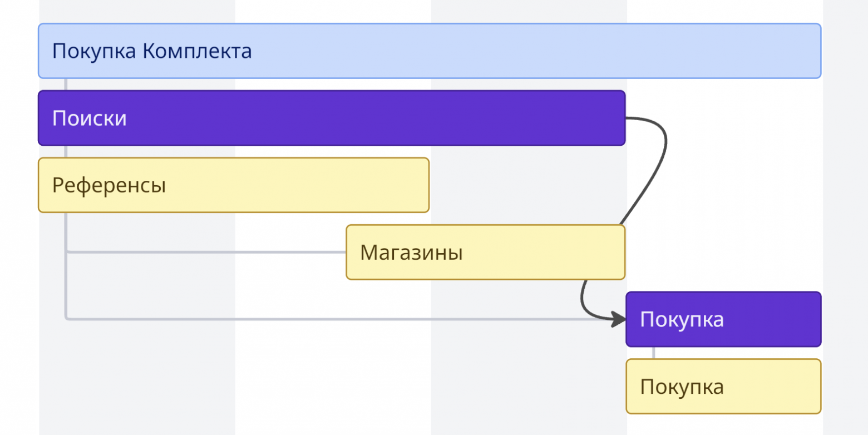The width and height of the screenshot is (868, 435).
Task: Click the long gray connector line toward "Покупка"
Action: click(334, 319)
